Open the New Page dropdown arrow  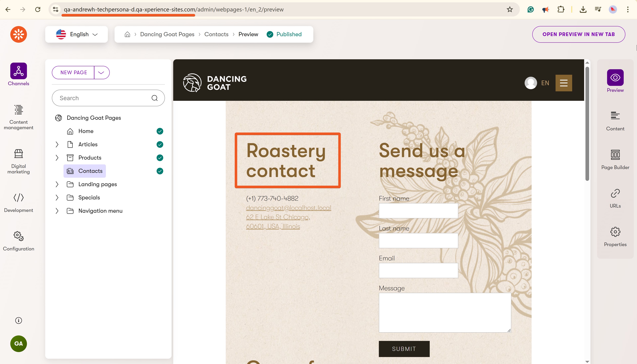point(101,73)
